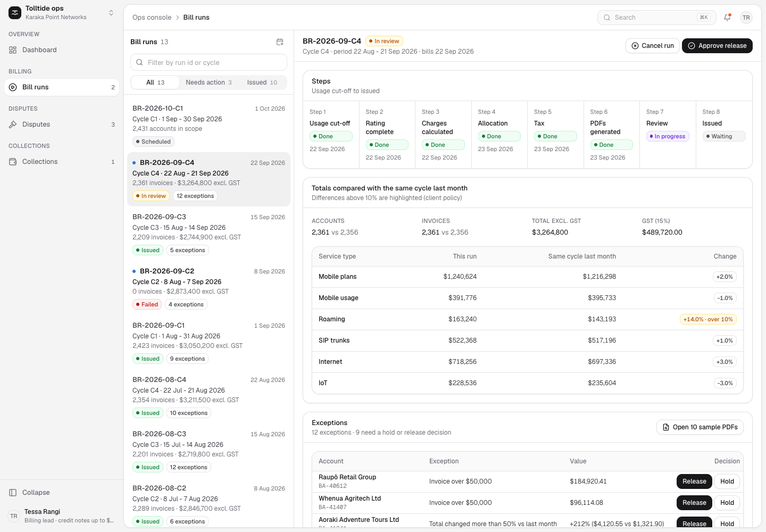
Task: Click the Bill runs play icon
Action: pos(13,87)
